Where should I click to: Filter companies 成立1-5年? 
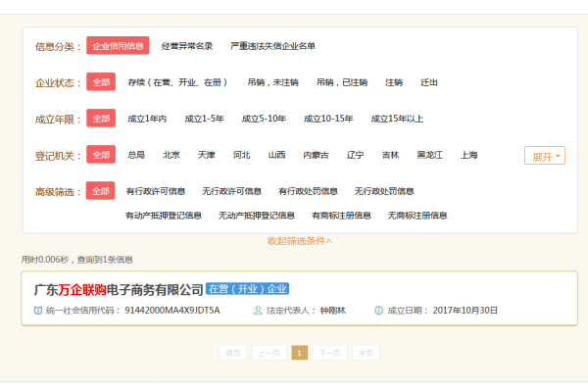(205, 119)
